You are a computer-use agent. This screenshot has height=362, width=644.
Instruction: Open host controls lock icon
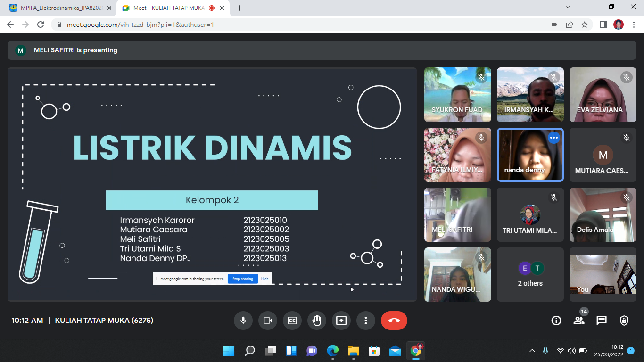pos(624,321)
